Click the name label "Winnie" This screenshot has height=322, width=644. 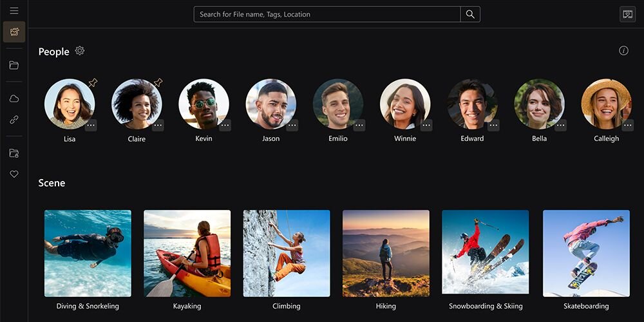[x=405, y=138]
